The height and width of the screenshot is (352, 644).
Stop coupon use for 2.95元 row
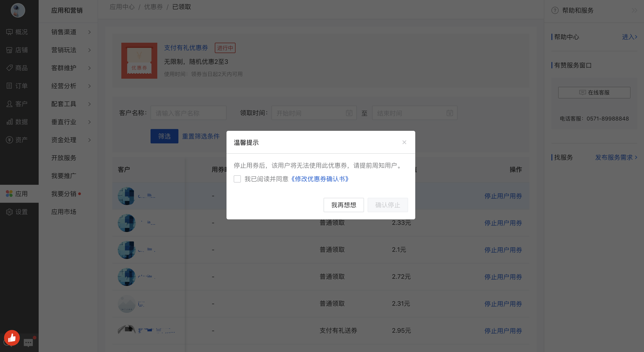(x=503, y=331)
